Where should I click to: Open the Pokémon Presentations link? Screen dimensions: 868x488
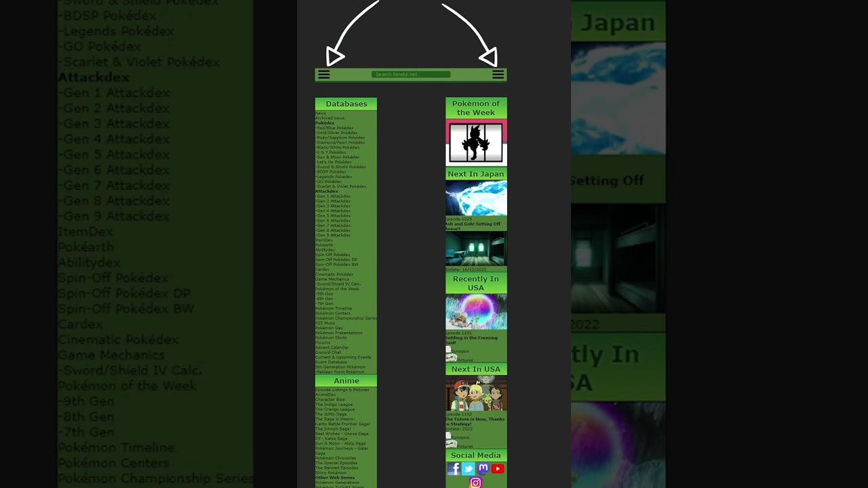[339, 333]
